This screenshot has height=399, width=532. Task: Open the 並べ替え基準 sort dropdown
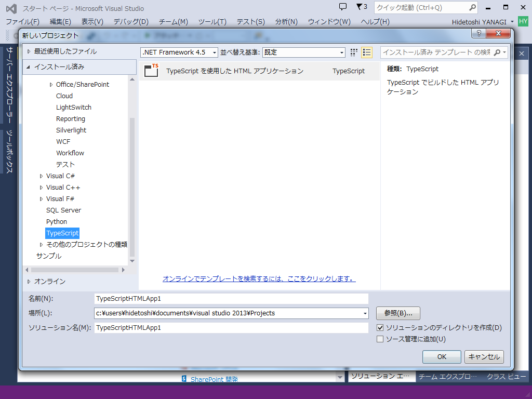pos(341,52)
